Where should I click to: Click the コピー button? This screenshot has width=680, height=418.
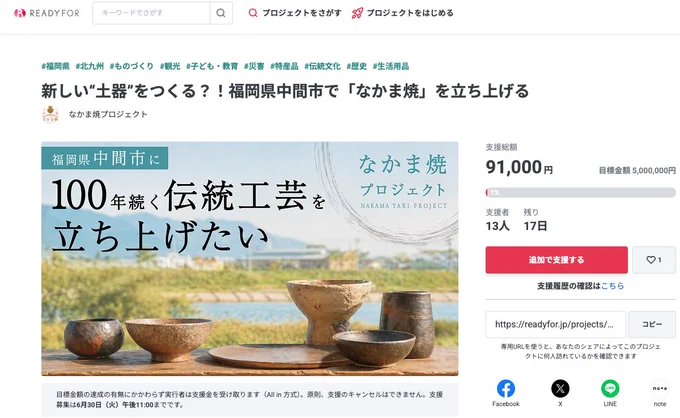pyautogui.click(x=652, y=324)
